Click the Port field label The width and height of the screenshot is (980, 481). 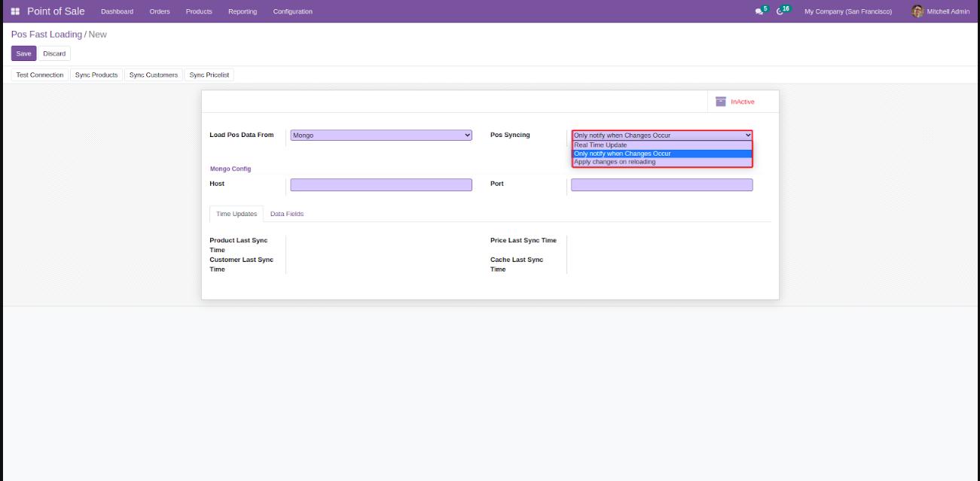pyautogui.click(x=497, y=184)
